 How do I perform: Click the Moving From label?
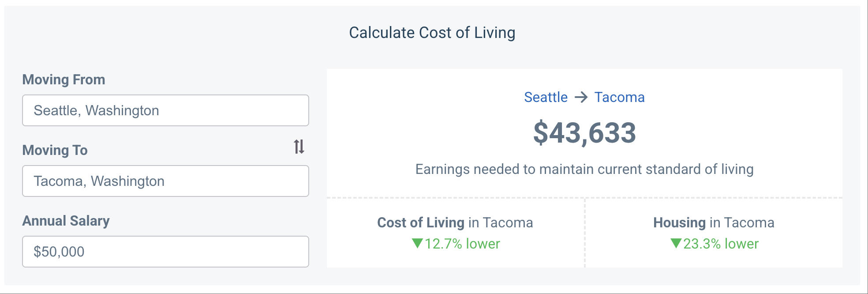click(x=64, y=79)
